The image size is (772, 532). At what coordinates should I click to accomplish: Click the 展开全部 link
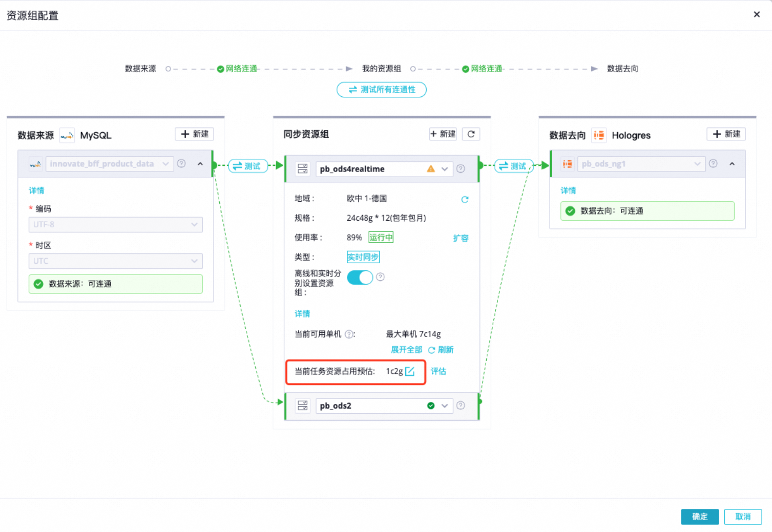[406, 350]
